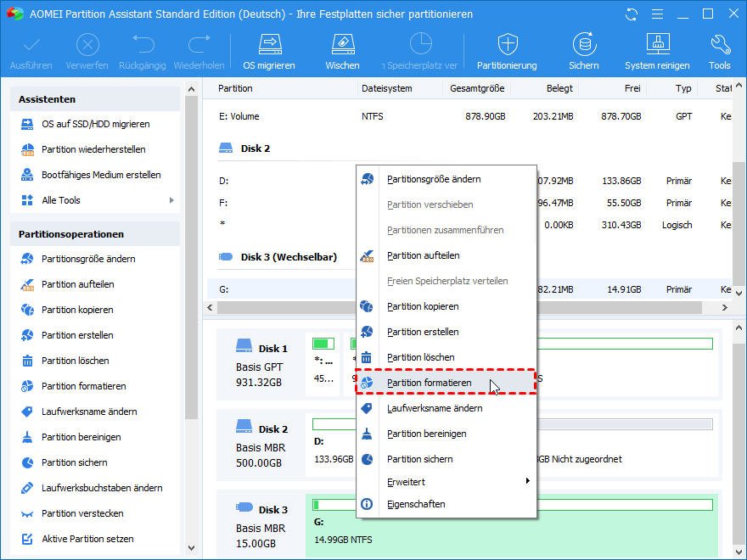Click Bootfähiges Medium erstellen in sidebar

click(x=101, y=175)
